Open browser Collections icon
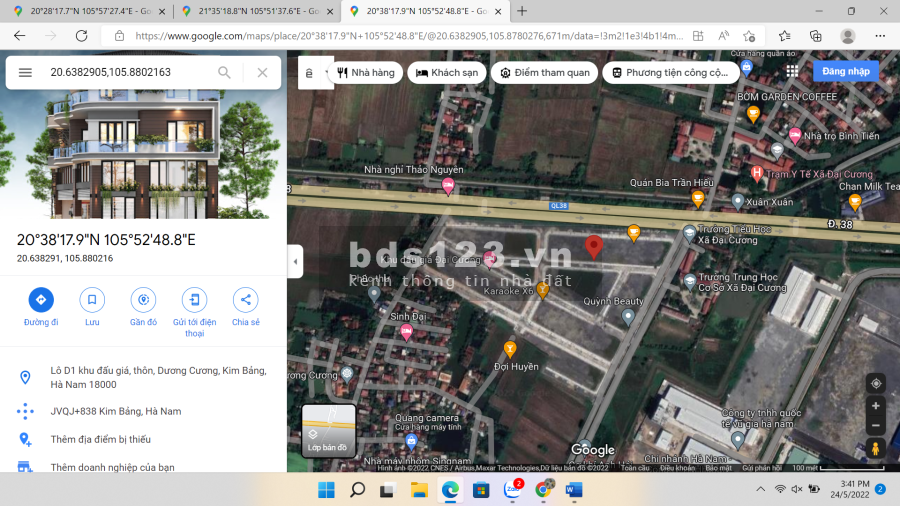The width and height of the screenshot is (900, 506). [x=816, y=36]
